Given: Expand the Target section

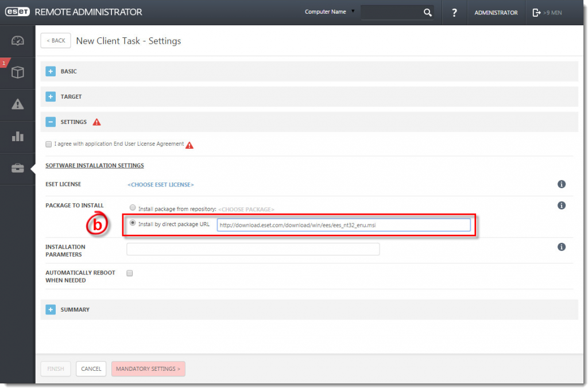Looking at the screenshot, I should click(51, 96).
